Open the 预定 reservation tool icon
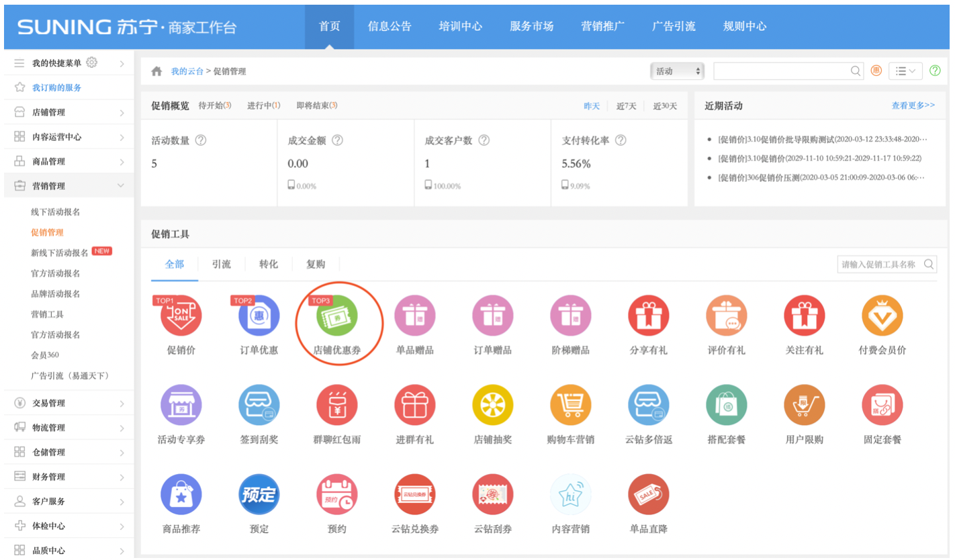The width and height of the screenshot is (955, 560). 259,494
